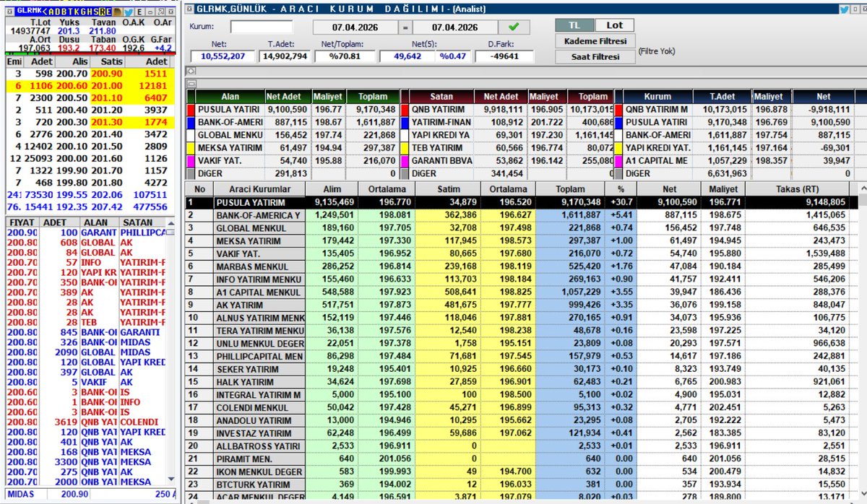867x504 pixels.
Task: Click the B letter in GLRMK quote header
Action: [x=64, y=12]
